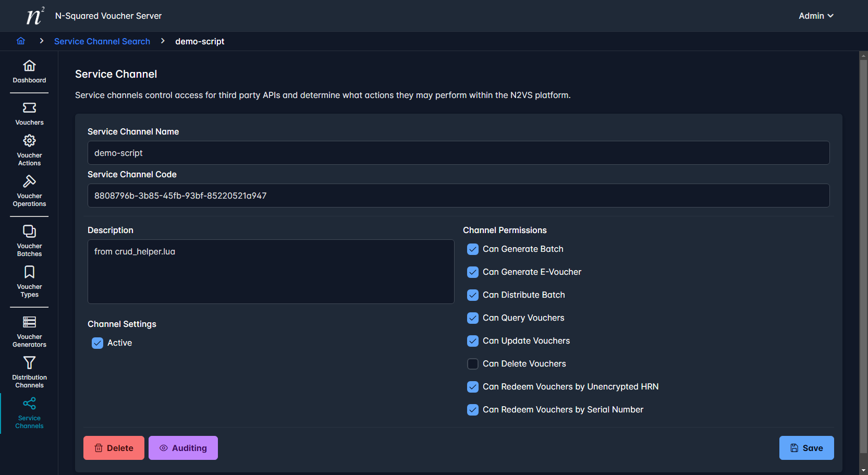Uncheck the Active channel setting
Screen dimensions: 868x475
(97, 343)
